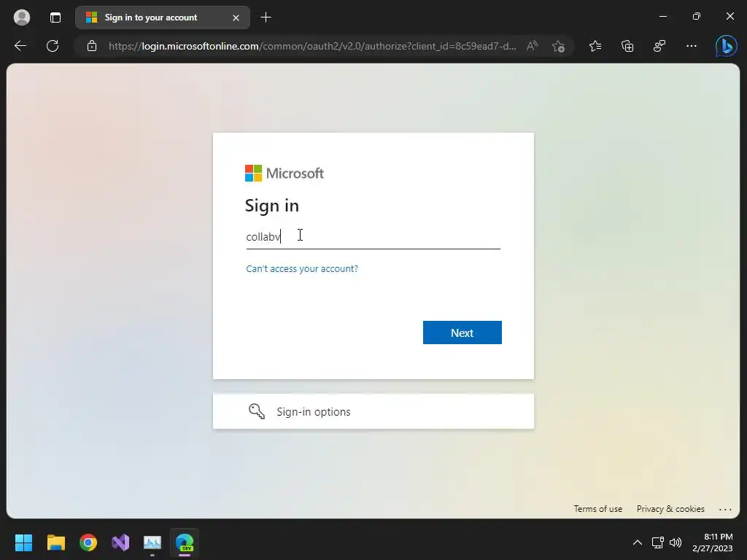This screenshot has height=560, width=747.
Task: Open the performance monitor app on taskbar
Action: point(152,542)
